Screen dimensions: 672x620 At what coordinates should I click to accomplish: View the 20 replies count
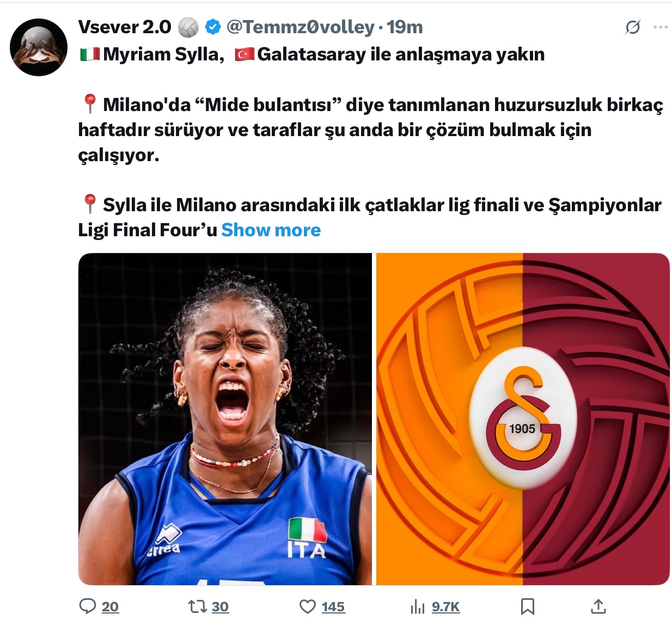(110, 606)
